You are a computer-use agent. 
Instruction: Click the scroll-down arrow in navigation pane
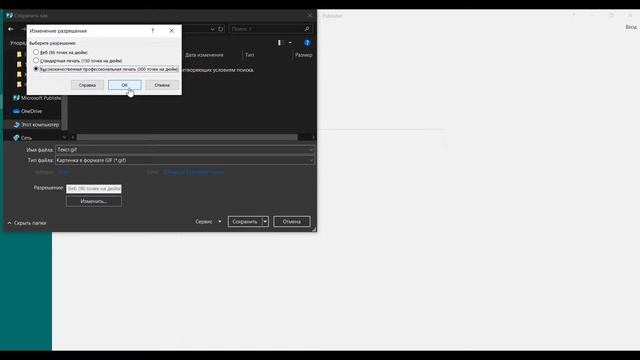tap(64, 138)
